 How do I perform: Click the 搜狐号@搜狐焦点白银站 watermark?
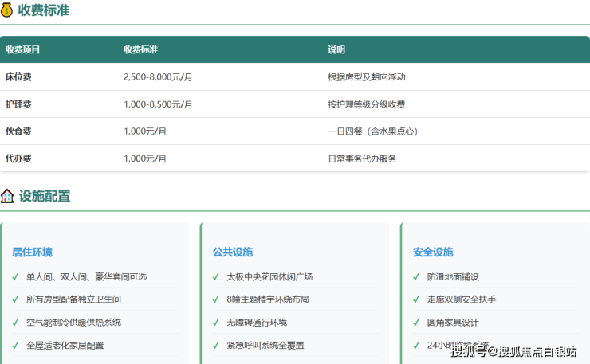click(x=513, y=351)
